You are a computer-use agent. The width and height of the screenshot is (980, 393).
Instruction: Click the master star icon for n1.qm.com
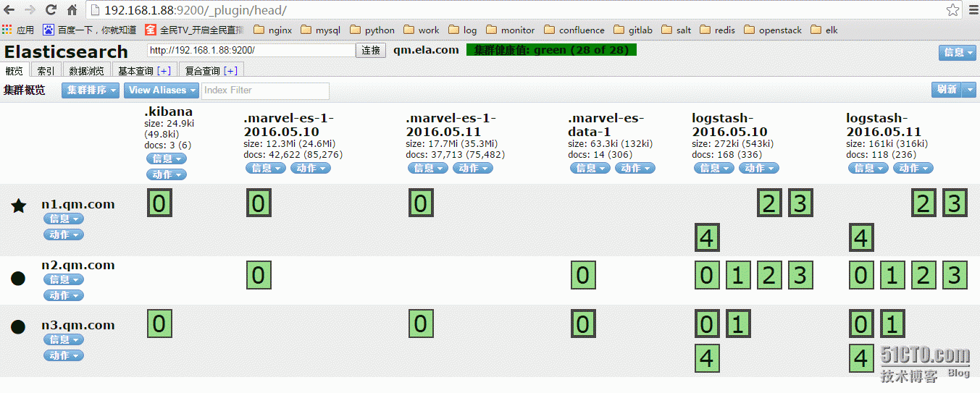pos(19,206)
